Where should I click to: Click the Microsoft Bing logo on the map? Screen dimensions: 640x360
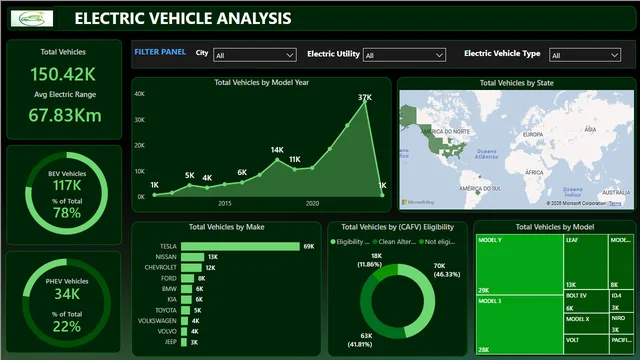(418, 202)
